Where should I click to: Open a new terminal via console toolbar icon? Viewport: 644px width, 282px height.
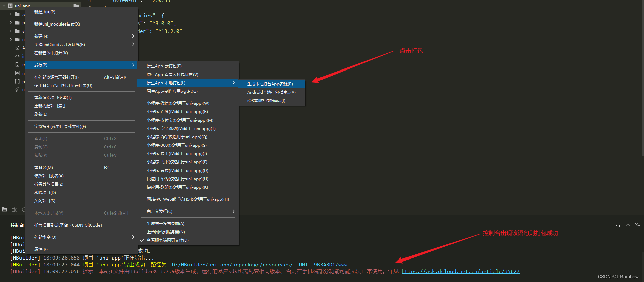[617, 225]
